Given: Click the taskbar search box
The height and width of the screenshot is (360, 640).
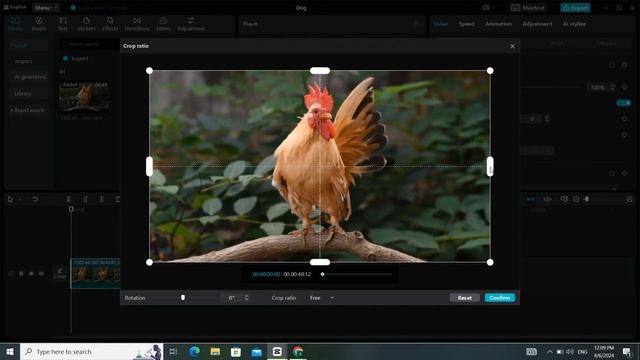Looking at the screenshot, I should pos(91,351).
